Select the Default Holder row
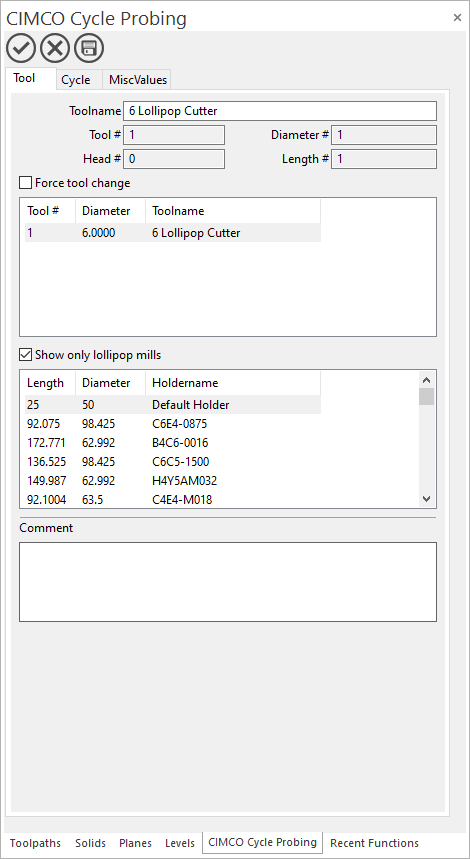This screenshot has width=470, height=859. (173, 405)
